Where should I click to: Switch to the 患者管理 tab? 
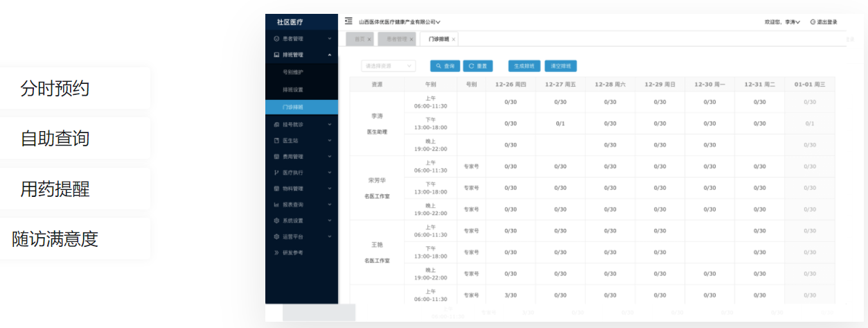[x=397, y=40]
